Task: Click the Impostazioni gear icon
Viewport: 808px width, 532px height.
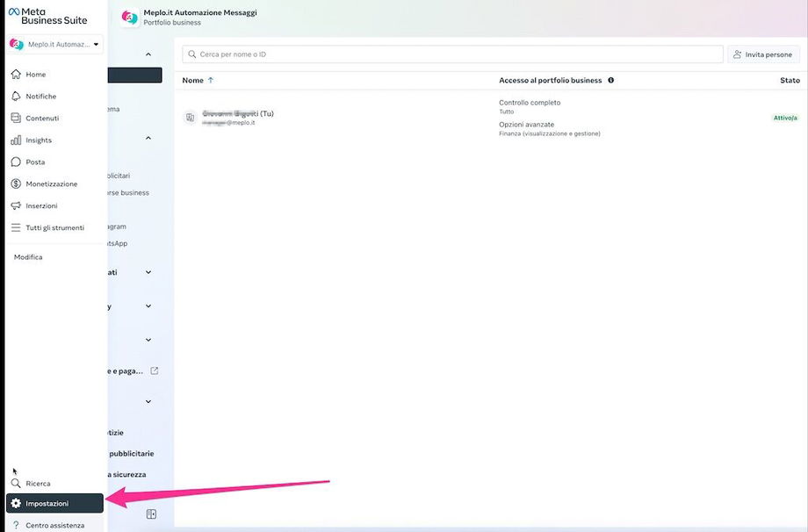Action: tap(16, 504)
